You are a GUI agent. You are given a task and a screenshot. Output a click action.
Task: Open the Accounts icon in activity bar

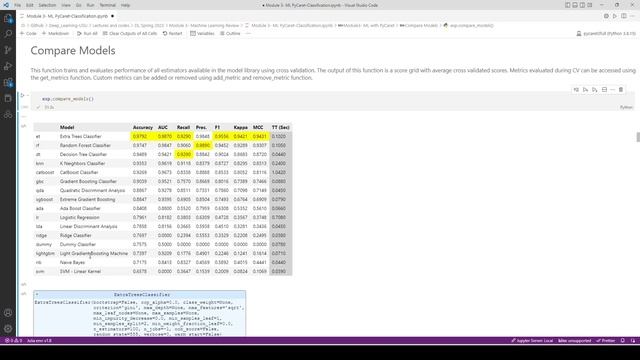click(x=8, y=313)
